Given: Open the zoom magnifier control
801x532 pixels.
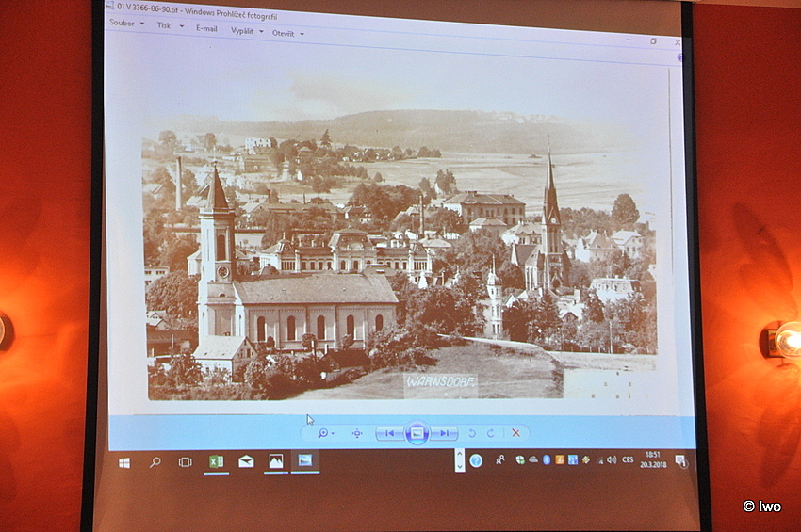Looking at the screenshot, I should click(x=323, y=433).
